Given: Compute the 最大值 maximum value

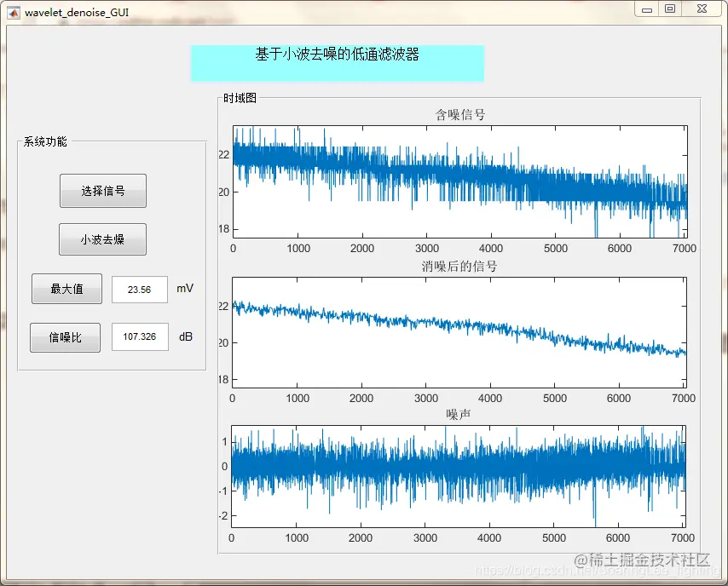Looking at the screenshot, I should [x=66, y=289].
